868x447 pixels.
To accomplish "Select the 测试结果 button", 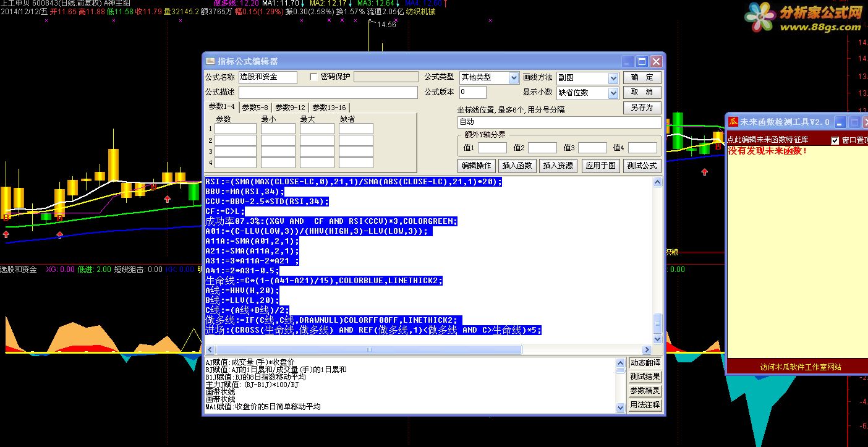I will pos(645,377).
